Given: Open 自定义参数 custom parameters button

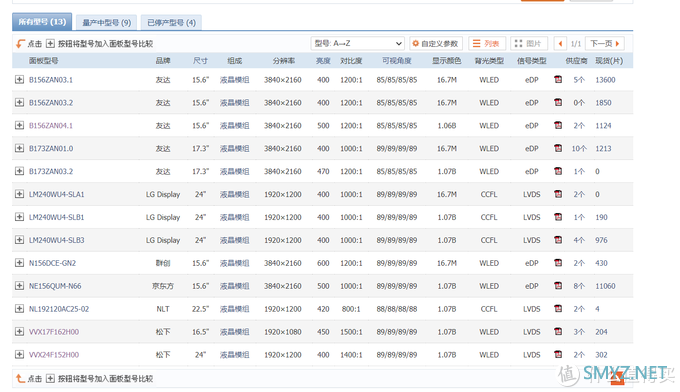Looking at the screenshot, I should coord(435,43).
